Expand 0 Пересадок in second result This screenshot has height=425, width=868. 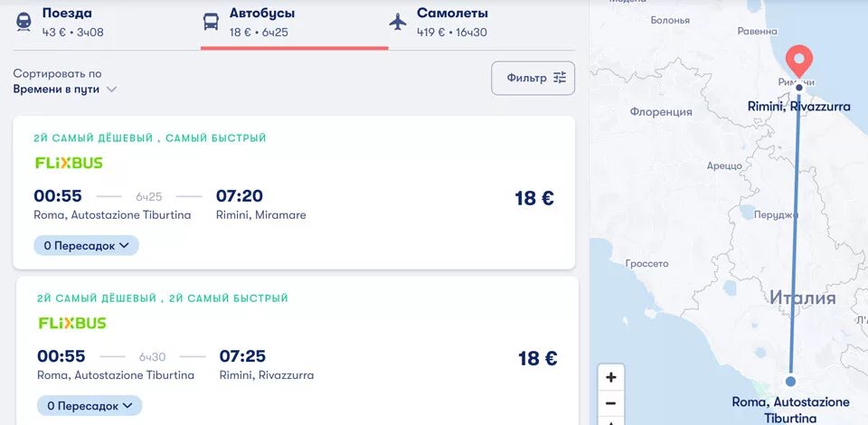point(90,405)
